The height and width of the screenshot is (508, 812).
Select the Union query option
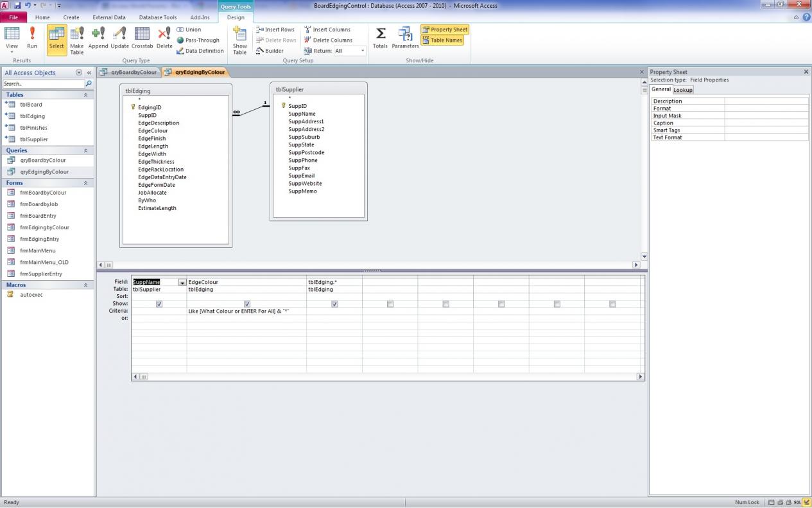pyautogui.click(x=189, y=30)
